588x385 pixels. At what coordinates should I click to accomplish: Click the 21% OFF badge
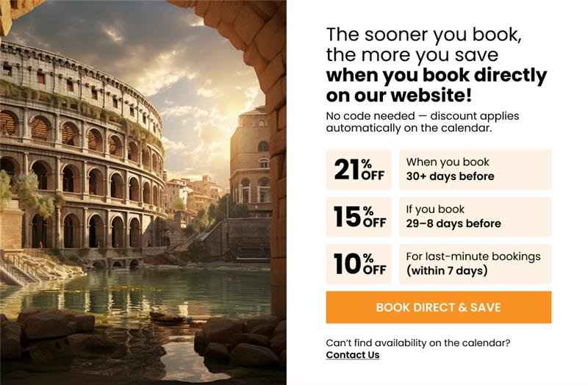point(359,170)
